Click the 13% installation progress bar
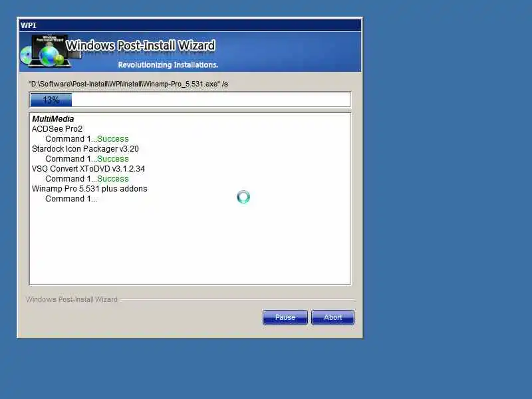532x399 pixels. [190, 100]
